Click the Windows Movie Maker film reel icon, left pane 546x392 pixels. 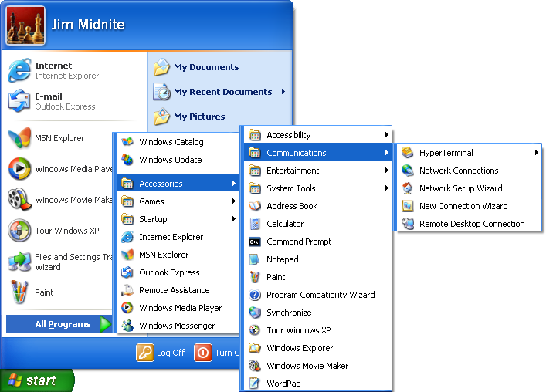click(19, 199)
